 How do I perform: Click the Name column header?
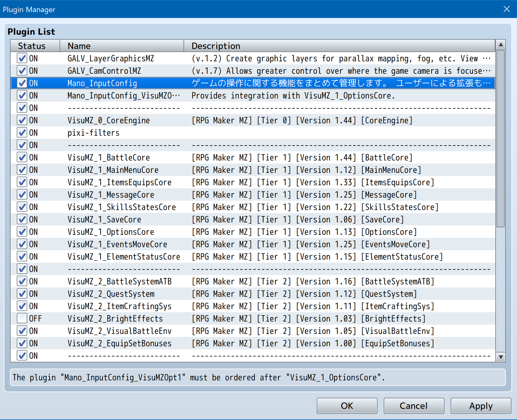[122, 46]
